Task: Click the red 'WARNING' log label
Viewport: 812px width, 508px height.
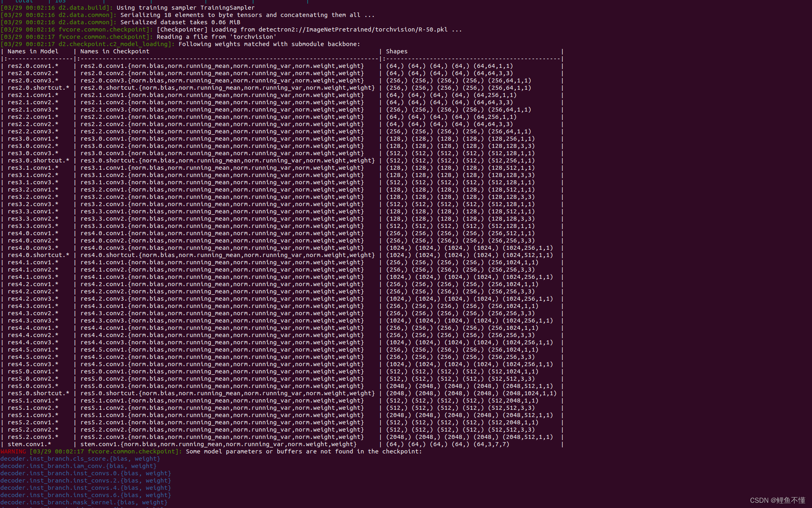Action: click(13, 451)
